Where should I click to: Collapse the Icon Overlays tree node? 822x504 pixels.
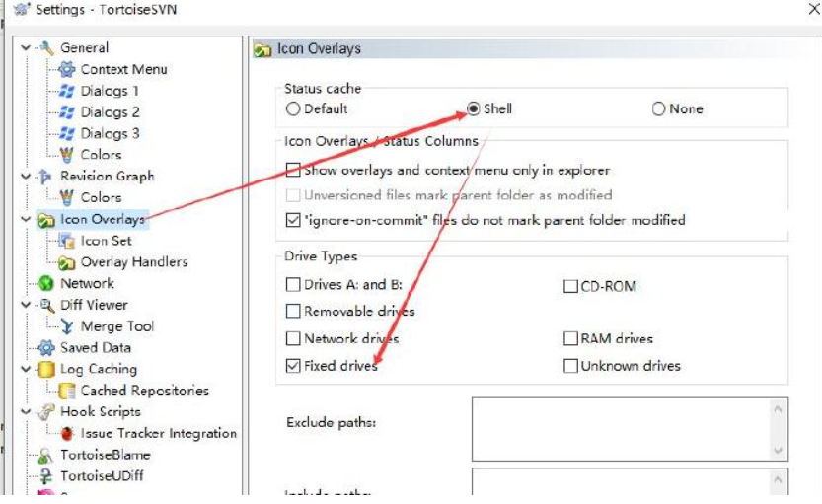(x=26, y=219)
